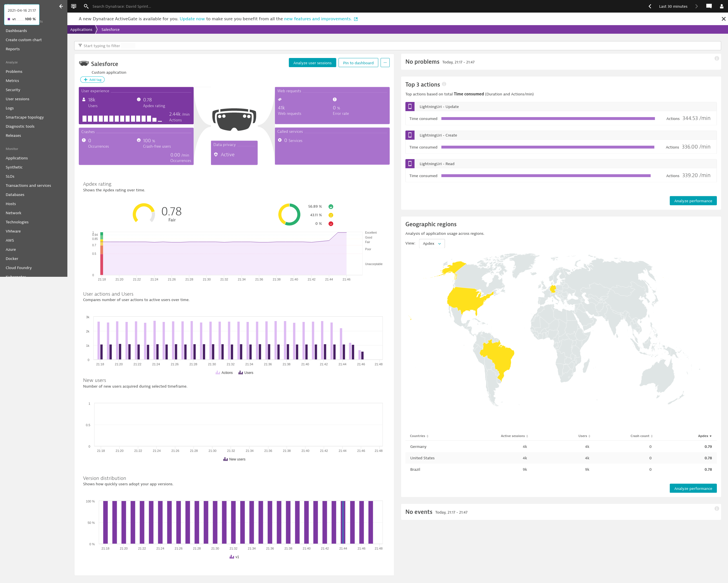728x583 pixels.
Task: Click Pin to dashboard button
Action: point(358,63)
